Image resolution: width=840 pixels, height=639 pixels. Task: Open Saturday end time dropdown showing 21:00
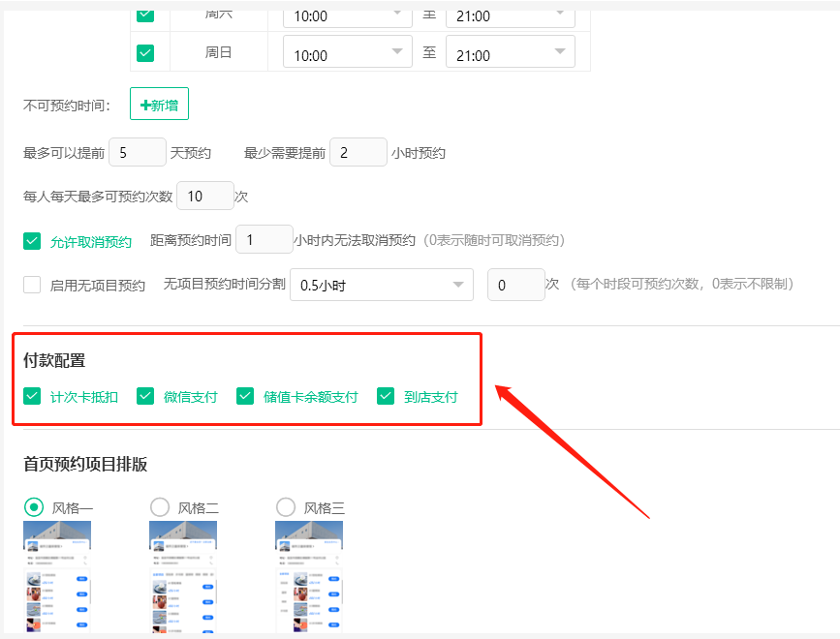click(x=510, y=15)
